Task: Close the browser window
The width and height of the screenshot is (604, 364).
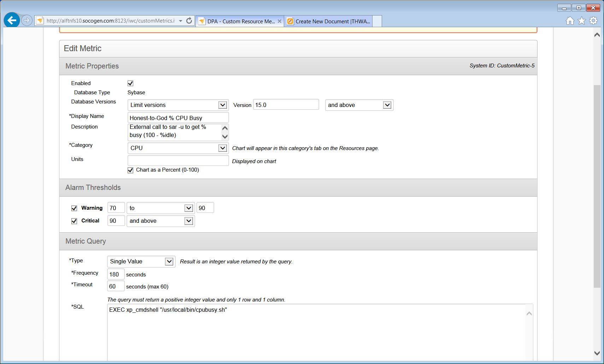Action: 593,8
